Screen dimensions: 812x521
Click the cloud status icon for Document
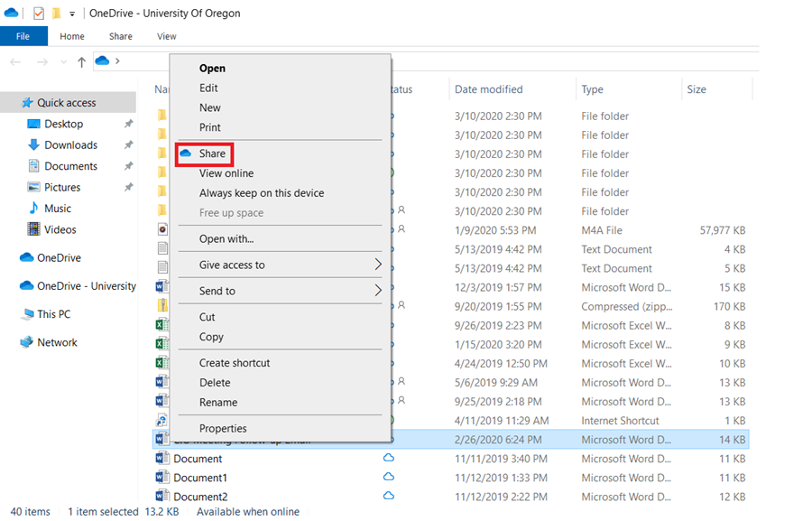pyautogui.click(x=388, y=458)
